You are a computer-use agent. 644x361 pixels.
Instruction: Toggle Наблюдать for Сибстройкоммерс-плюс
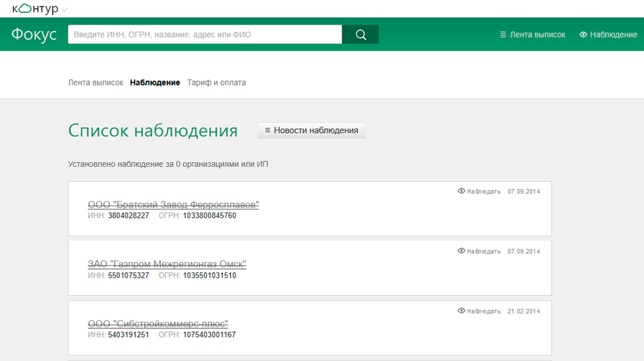click(479, 311)
